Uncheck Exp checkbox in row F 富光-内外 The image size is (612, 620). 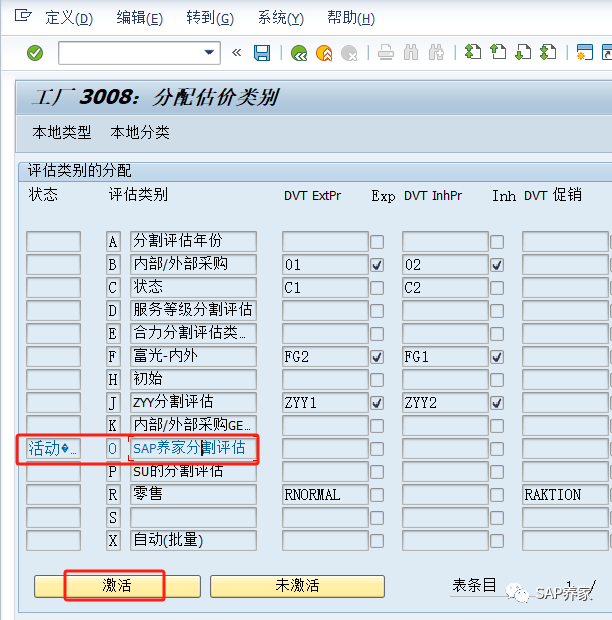tap(377, 357)
